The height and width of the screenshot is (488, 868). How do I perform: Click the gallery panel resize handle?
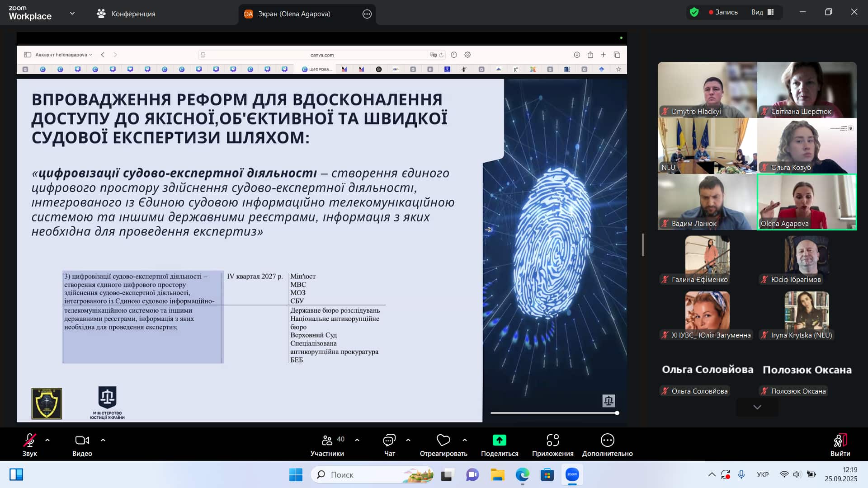tap(643, 244)
